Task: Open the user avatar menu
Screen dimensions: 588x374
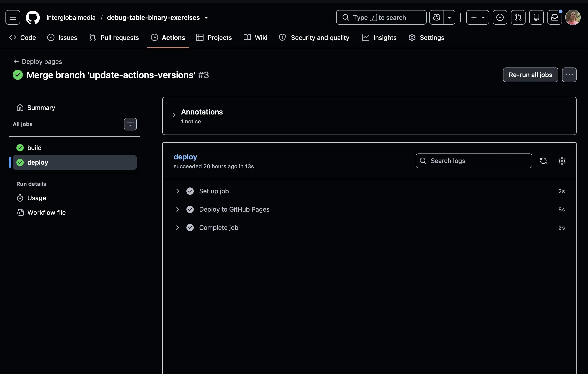Action: 573,17
